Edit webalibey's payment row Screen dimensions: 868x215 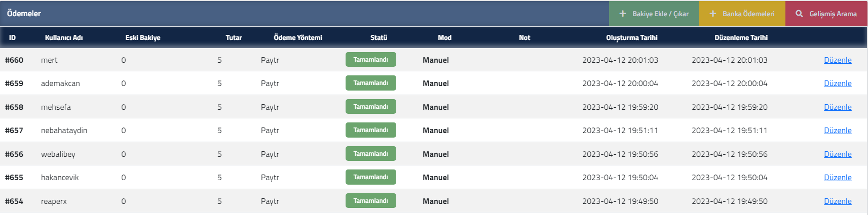coord(838,154)
